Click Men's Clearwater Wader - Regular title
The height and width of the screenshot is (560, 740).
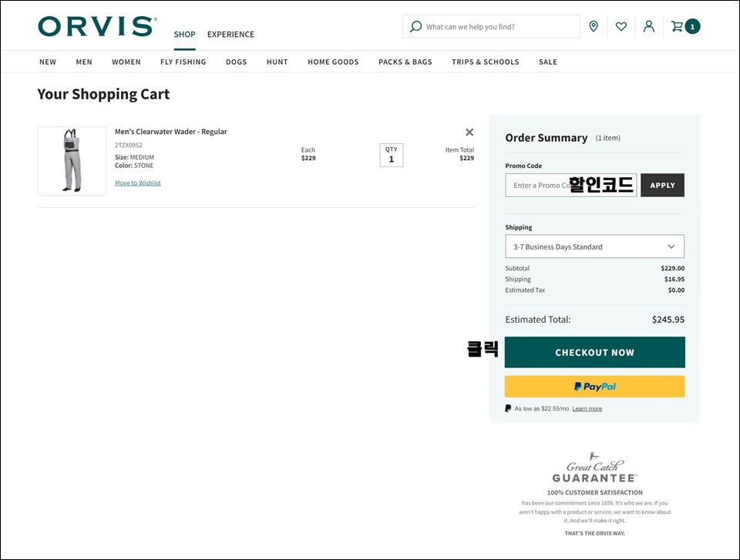[x=171, y=132]
